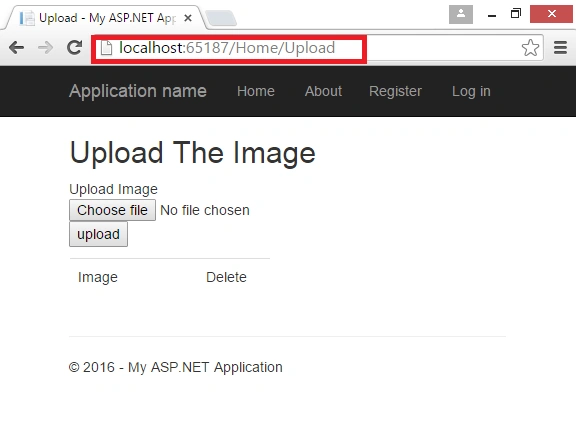Click the Choose file button
Screen dimensions: 576x431
tap(112, 210)
